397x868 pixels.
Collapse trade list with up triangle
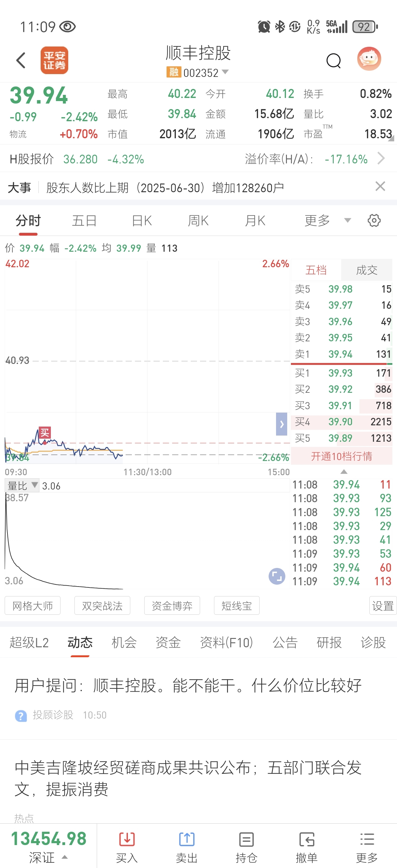pos(344,472)
